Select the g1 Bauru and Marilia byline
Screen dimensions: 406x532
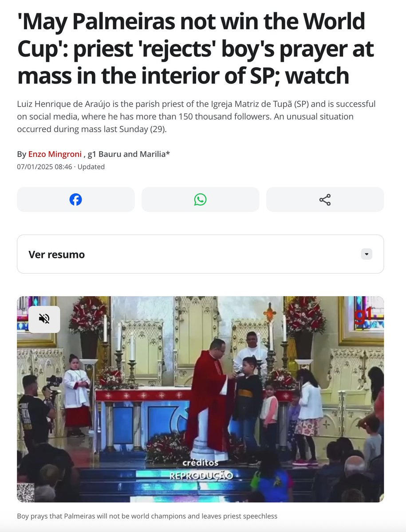(129, 154)
